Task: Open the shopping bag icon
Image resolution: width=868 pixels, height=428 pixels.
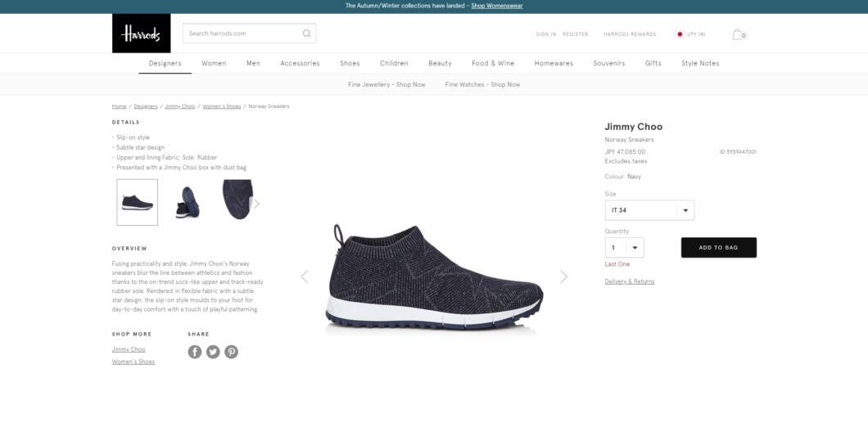Action: click(x=739, y=34)
